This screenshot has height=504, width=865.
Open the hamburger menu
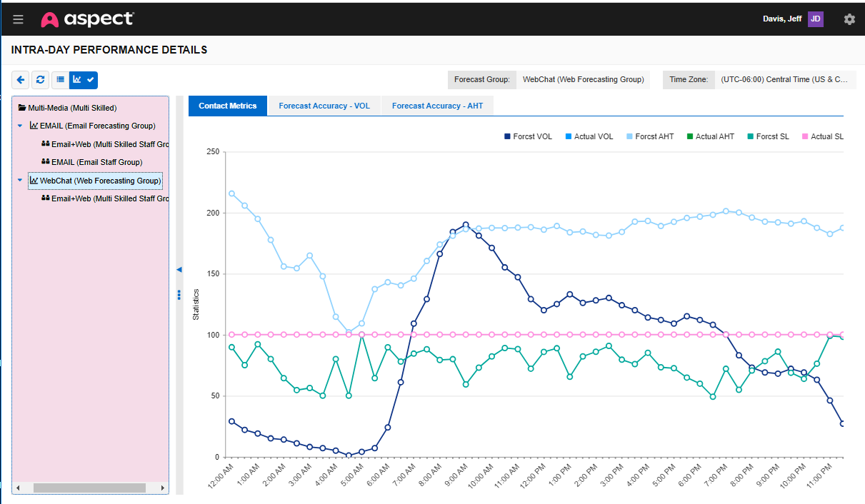click(x=18, y=19)
